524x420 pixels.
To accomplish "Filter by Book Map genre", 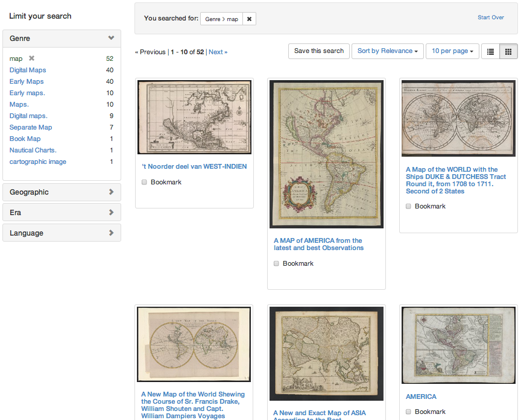I will point(25,139).
